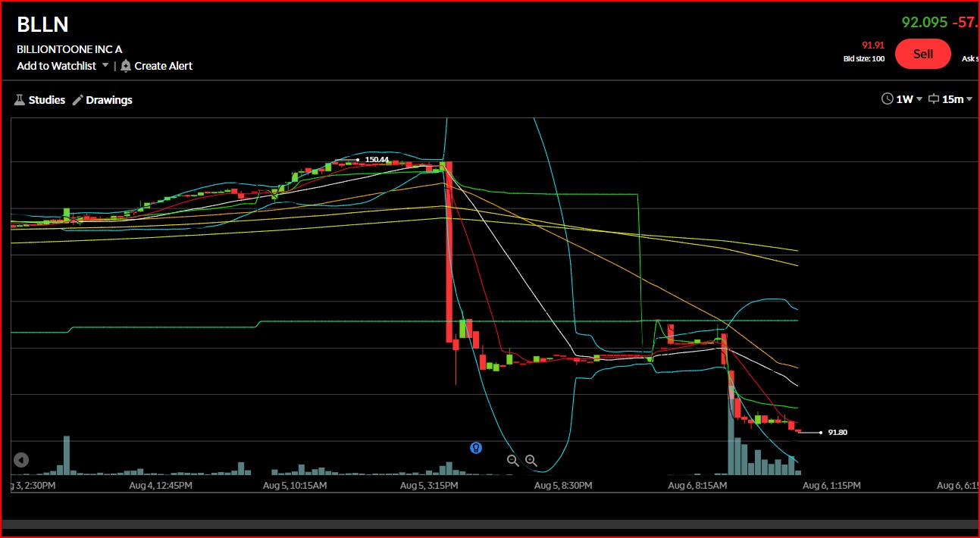
Task: Open the Drawings tools
Action: coord(102,100)
